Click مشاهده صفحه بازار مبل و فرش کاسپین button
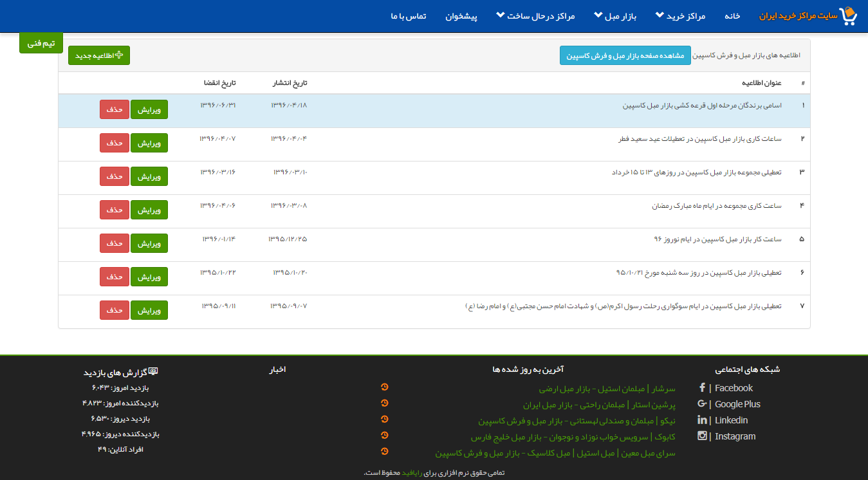868x480 pixels. pos(625,56)
